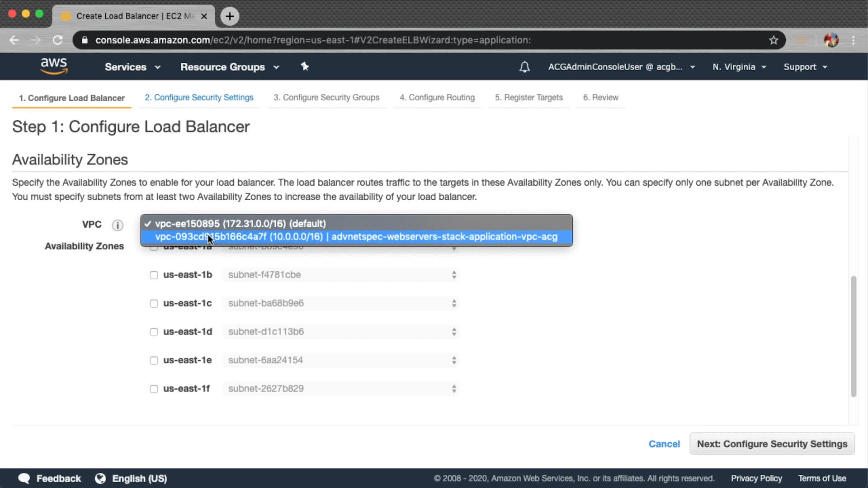Click the AWS logo home icon
This screenshot has height=488, width=868.
[54, 66]
